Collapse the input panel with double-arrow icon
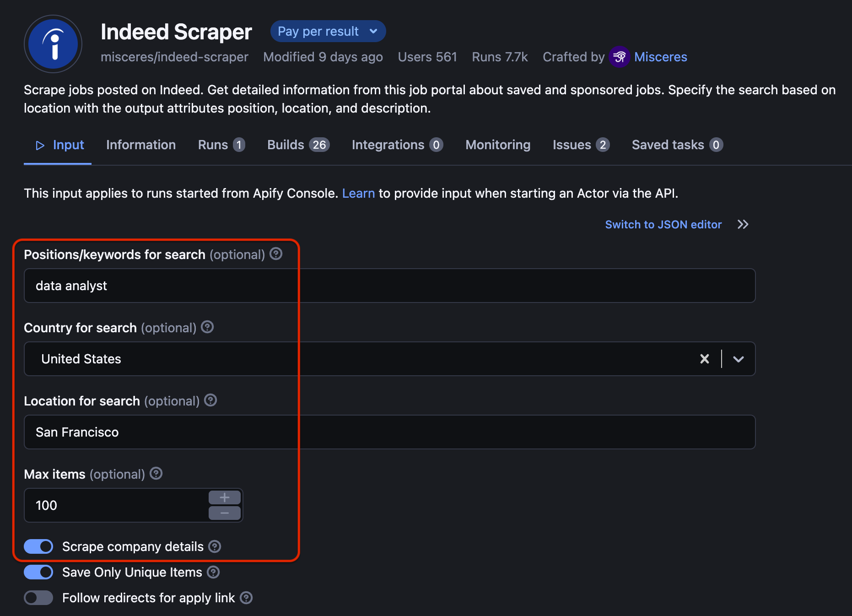This screenshot has height=616, width=852. pyautogui.click(x=743, y=224)
